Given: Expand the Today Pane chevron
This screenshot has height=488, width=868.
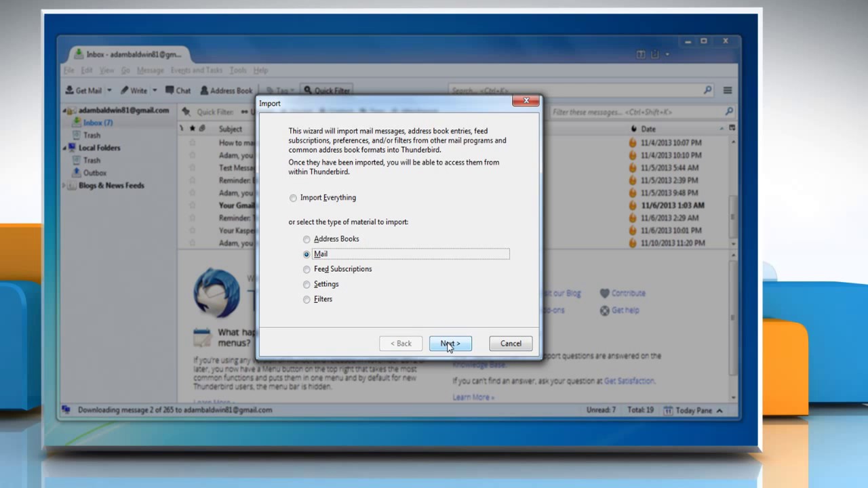Looking at the screenshot, I should pos(719,411).
